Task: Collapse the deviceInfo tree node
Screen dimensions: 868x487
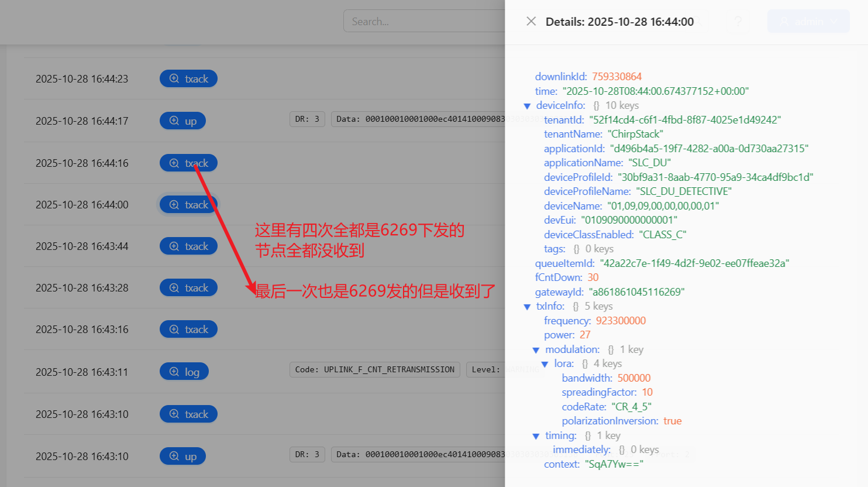Action: pos(527,106)
